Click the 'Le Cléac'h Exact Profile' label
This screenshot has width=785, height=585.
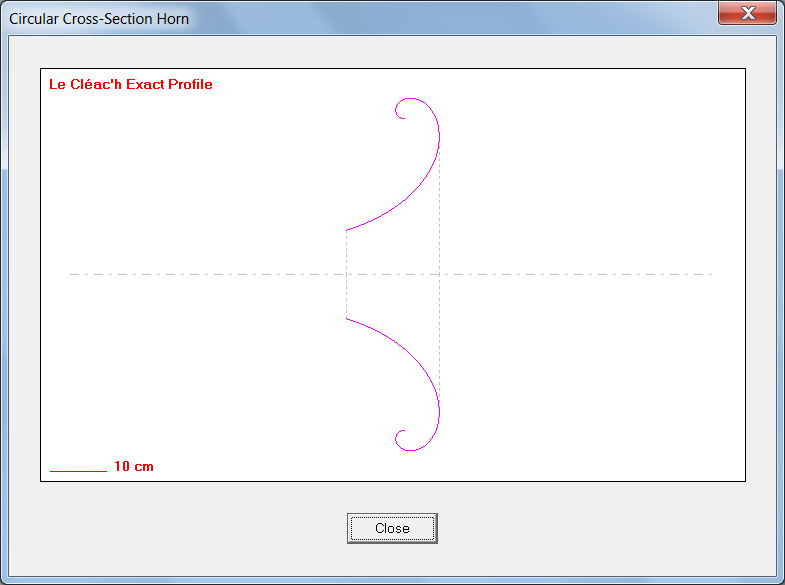(131, 84)
